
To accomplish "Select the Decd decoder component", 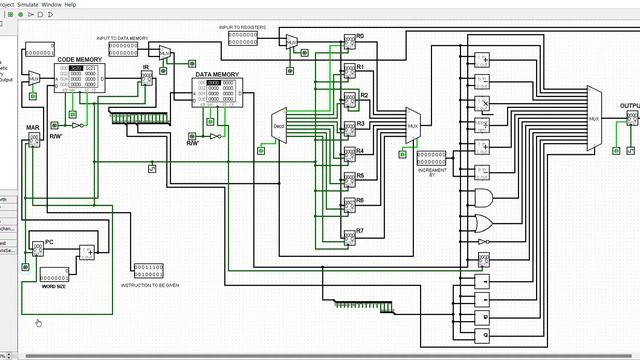I will [279, 126].
